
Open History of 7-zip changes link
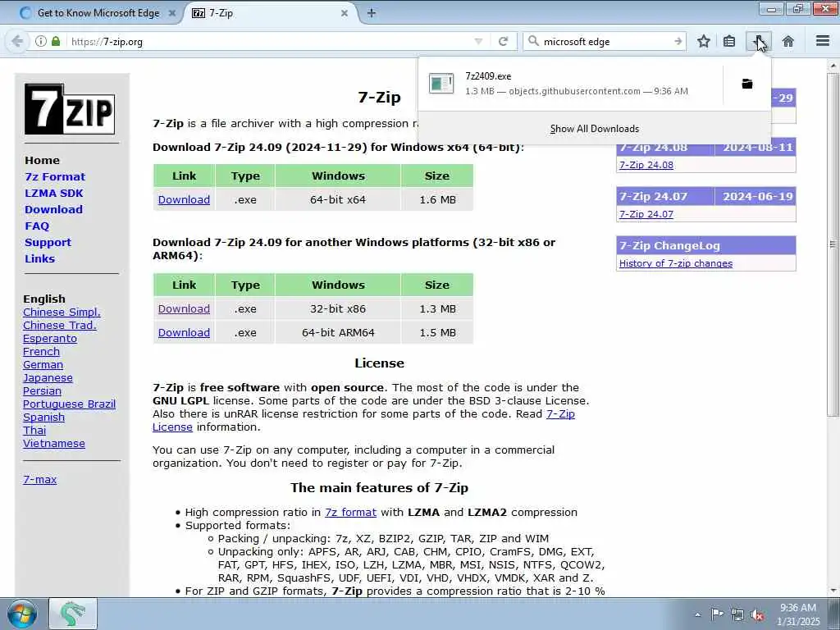pyautogui.click(x=676, y=263)
